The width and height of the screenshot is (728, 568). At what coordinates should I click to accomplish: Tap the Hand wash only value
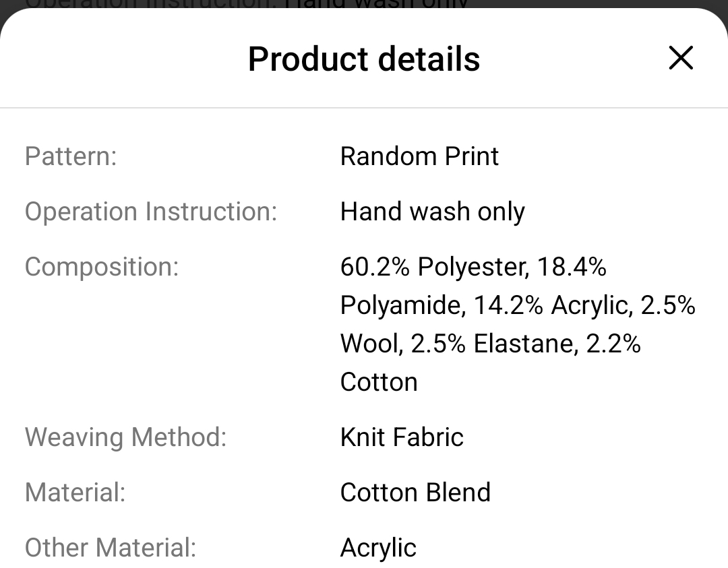pyautogui.click(x=432, y=212)
